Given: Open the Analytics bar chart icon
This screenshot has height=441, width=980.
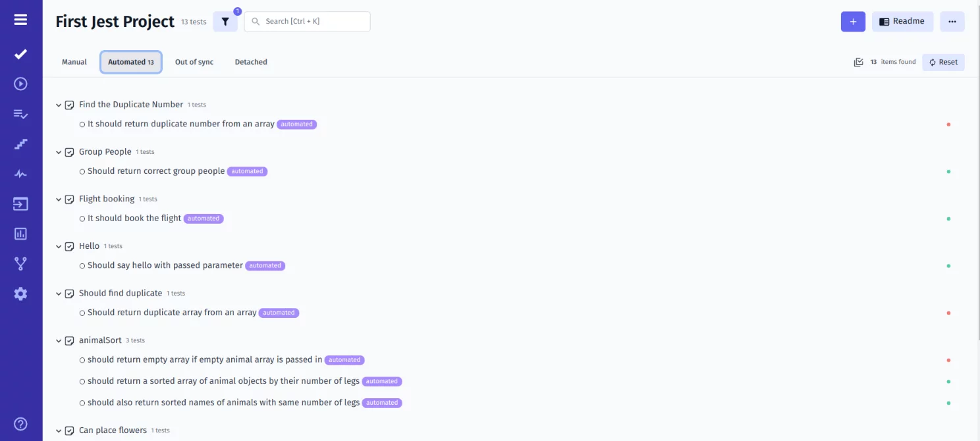Looking at the screenshot, I should pos(20,234).
